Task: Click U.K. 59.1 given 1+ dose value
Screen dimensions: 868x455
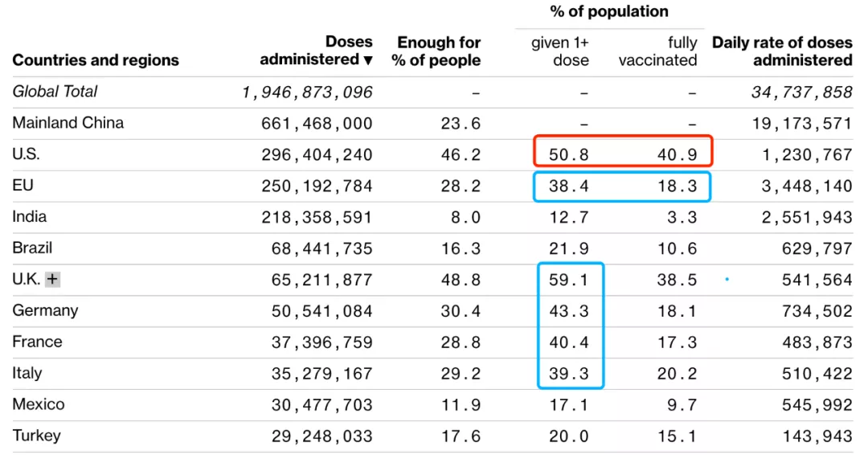Action: click(x=569, y=281)
